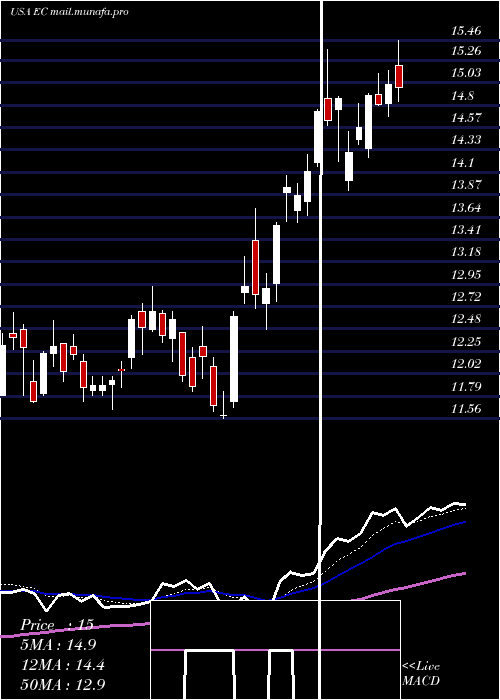Image resolution: width=500 pixels, height=700 pixels.
Task: Click the <<Live MACD label
Action: point(421,673)
